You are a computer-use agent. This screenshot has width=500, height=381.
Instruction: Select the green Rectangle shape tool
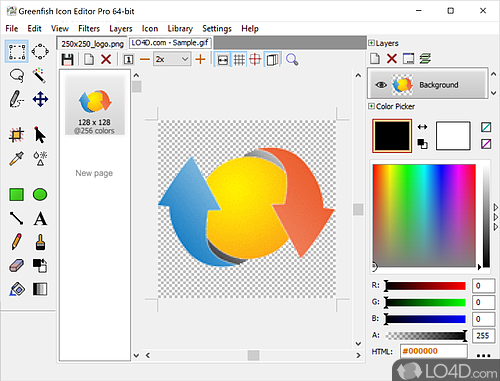point(17,194)
